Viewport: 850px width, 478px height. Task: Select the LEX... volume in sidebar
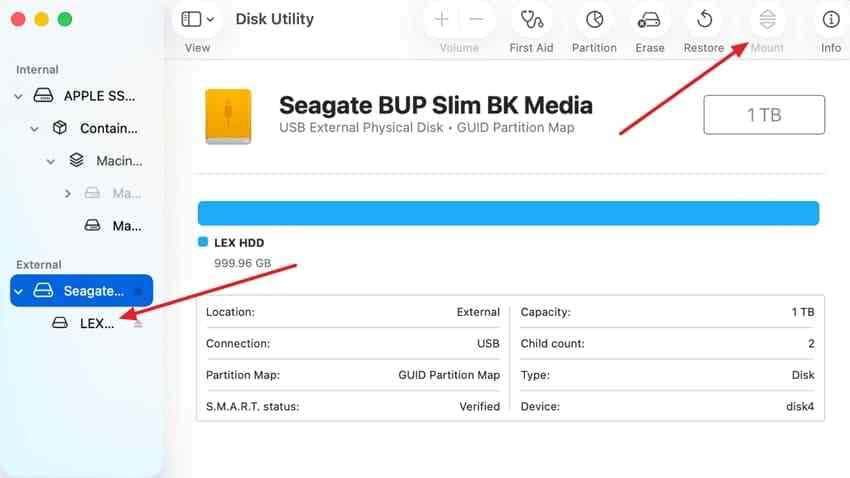(x=81, y=323)
